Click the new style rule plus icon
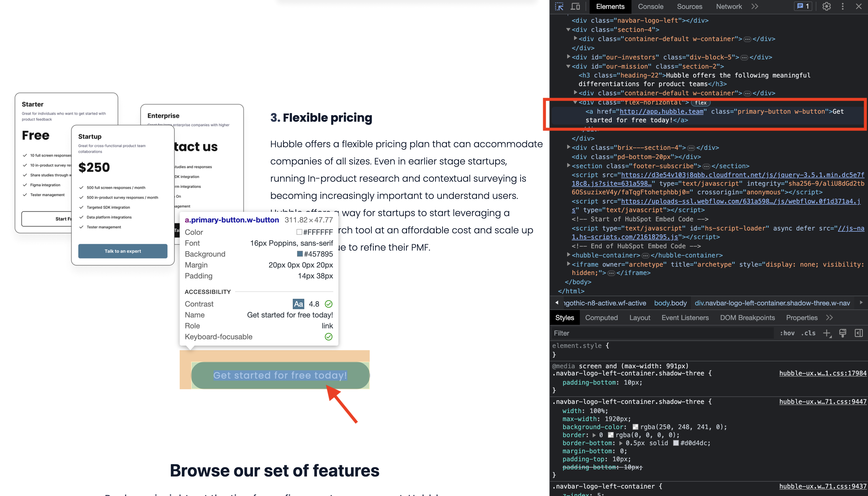868x496 pixels. point(827,333)
